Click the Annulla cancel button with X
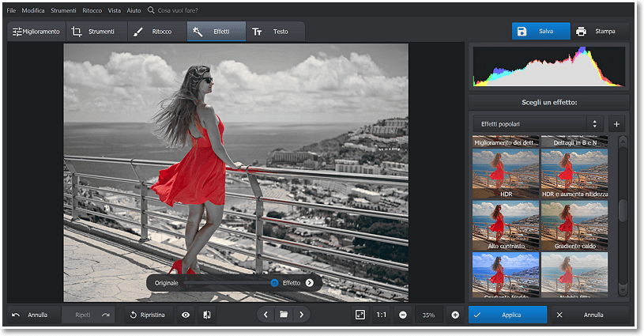644x336 pixels. pos(589,315)
